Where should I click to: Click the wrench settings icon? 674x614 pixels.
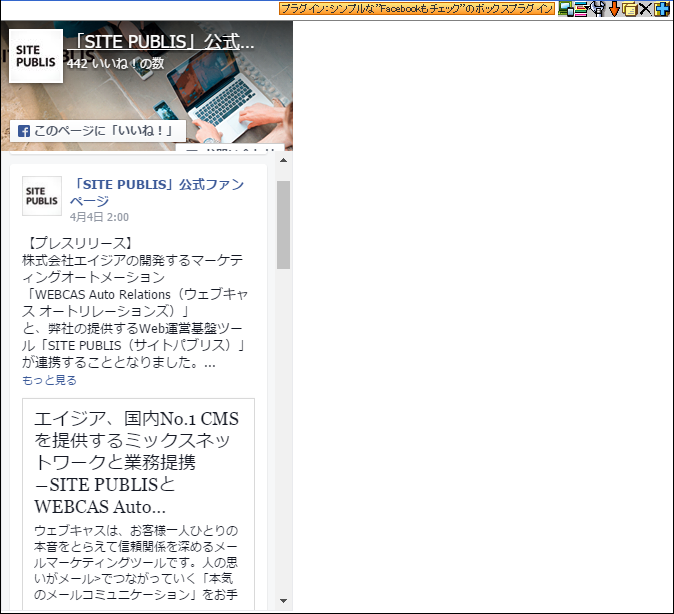click(598, 9)
